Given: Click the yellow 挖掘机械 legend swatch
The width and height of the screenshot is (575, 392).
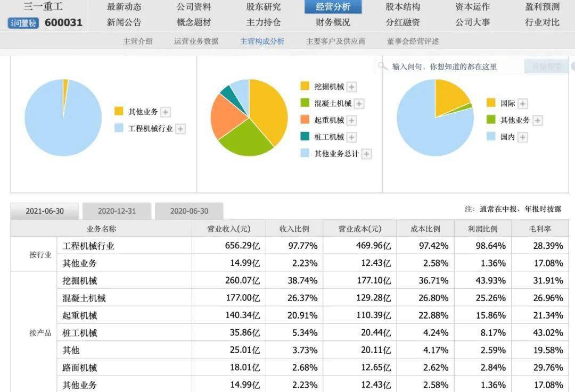Looking at the screenshot, I should 305,86.
